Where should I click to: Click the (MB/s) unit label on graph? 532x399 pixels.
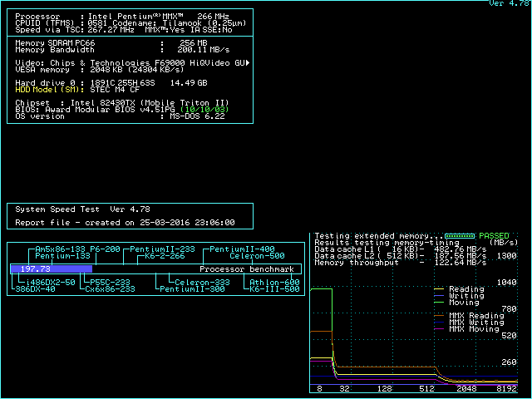[x=504, y=243]
